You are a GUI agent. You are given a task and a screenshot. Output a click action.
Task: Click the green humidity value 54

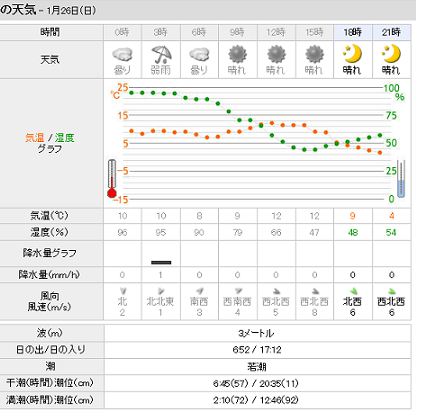point(391,232)
